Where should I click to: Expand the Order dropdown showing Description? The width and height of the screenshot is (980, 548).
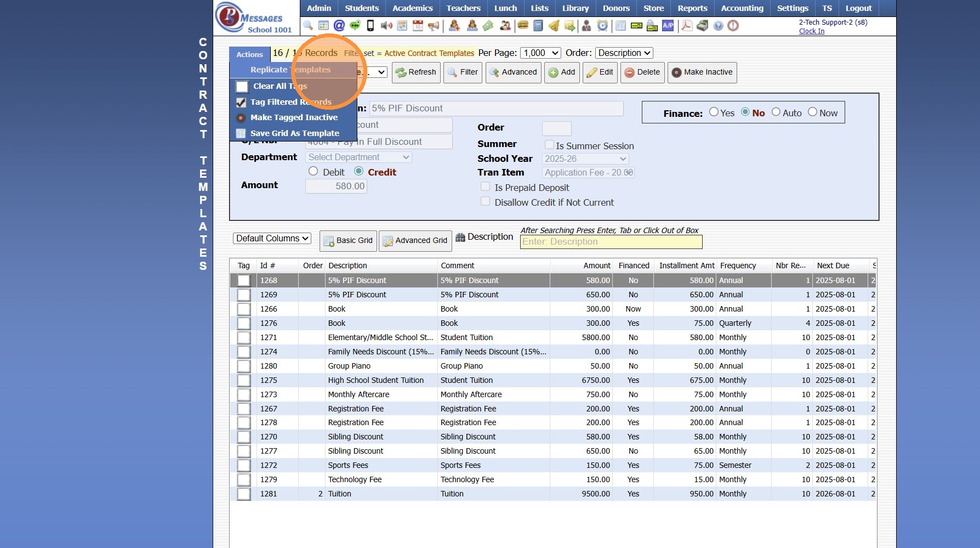(624, 53)
